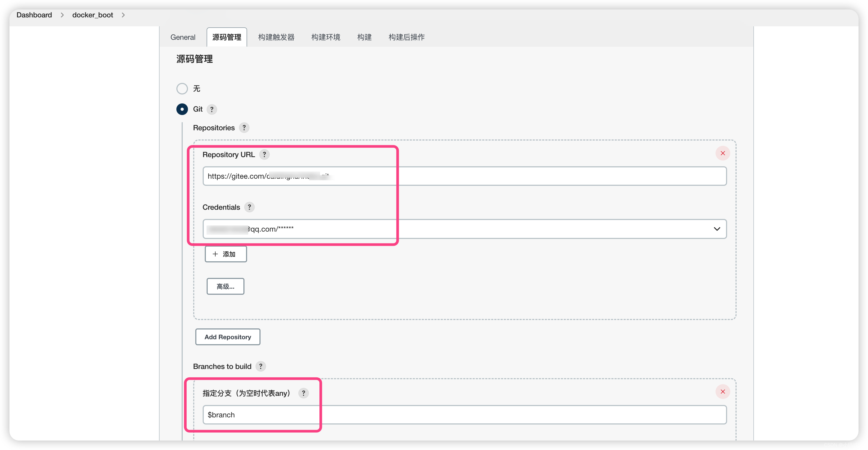Show help for Credentials field

point(249,207)
